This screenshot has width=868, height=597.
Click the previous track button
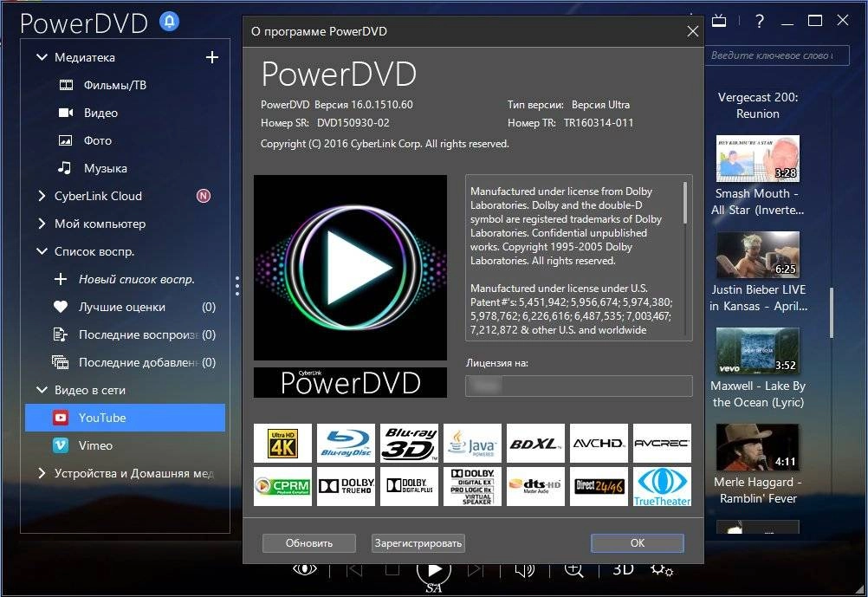[x=354, y=570]
